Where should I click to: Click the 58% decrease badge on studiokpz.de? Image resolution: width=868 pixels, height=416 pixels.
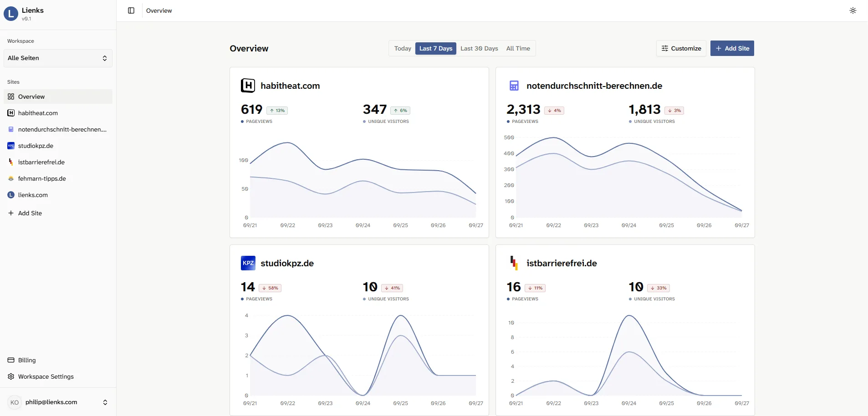[x=270, y=288]
